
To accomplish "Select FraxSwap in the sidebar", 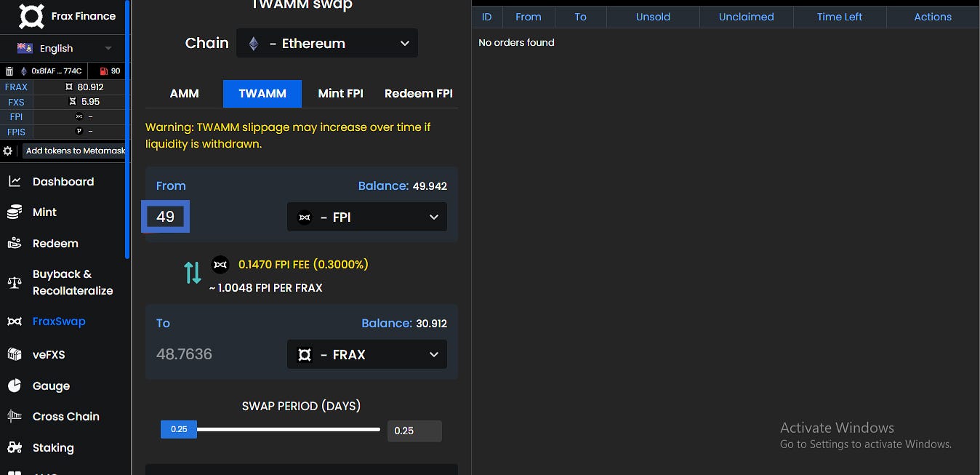I will tap(59, 322).
